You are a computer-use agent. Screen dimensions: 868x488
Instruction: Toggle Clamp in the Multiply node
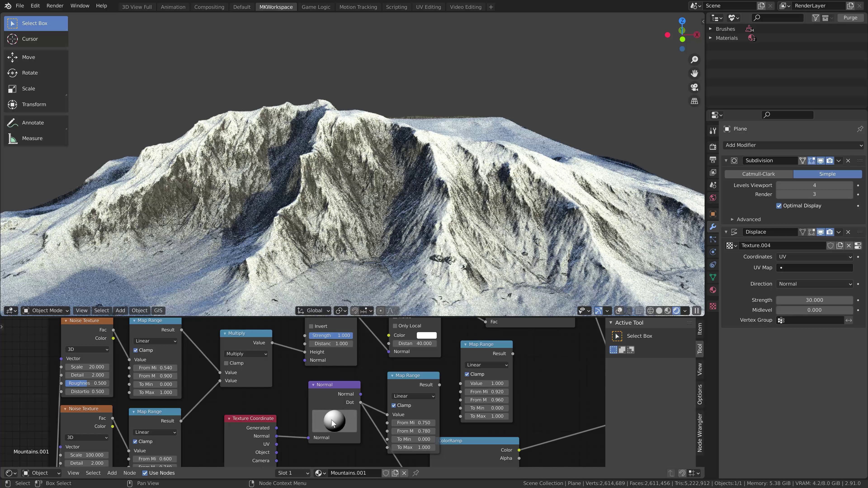(226, 363)
